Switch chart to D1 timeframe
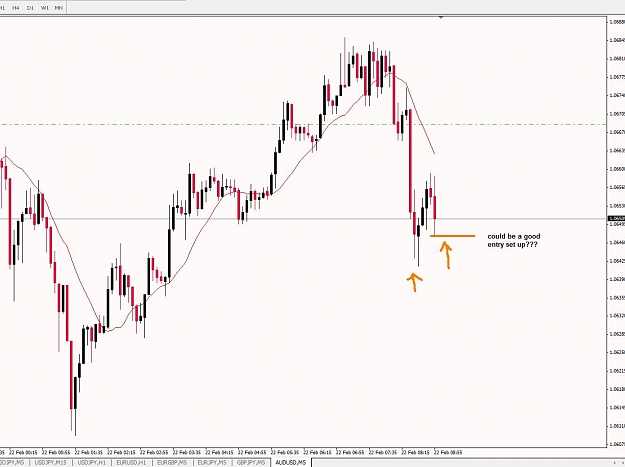The height and width of the screenshot is (467, 625). coord(30,8)
